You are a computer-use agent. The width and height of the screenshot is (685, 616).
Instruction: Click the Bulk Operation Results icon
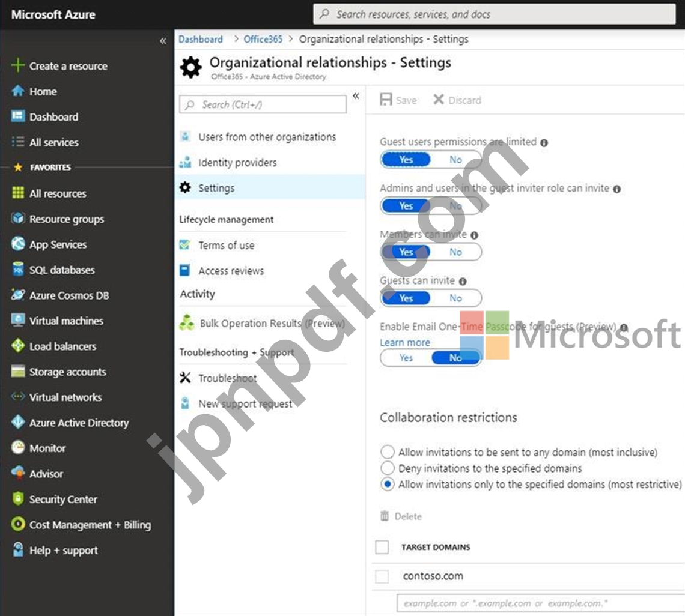186,322
